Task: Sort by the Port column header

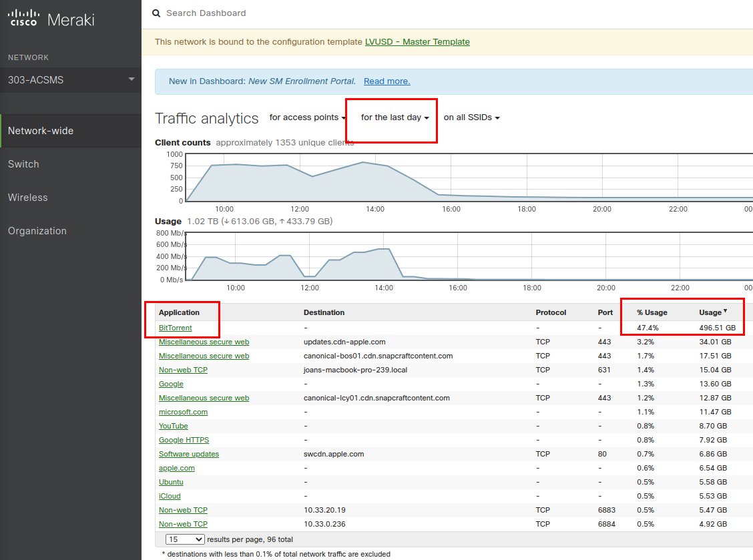Action: [605, 312]
